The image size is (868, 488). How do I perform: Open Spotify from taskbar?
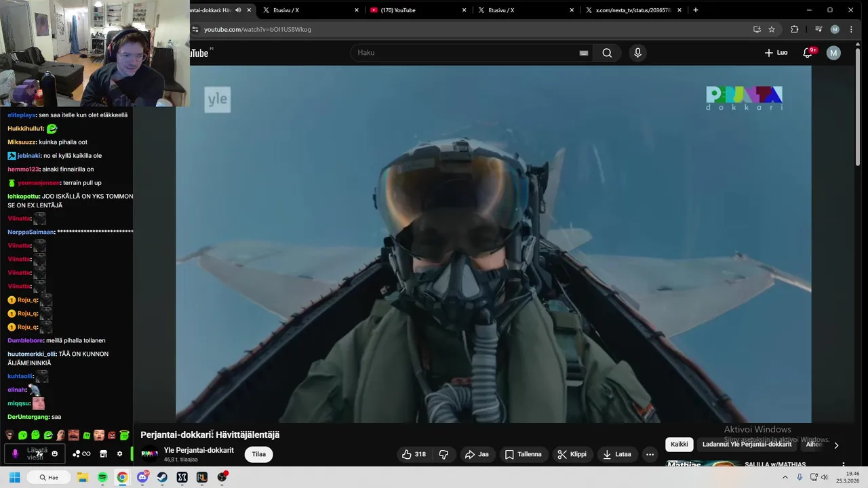coord(102,477)
